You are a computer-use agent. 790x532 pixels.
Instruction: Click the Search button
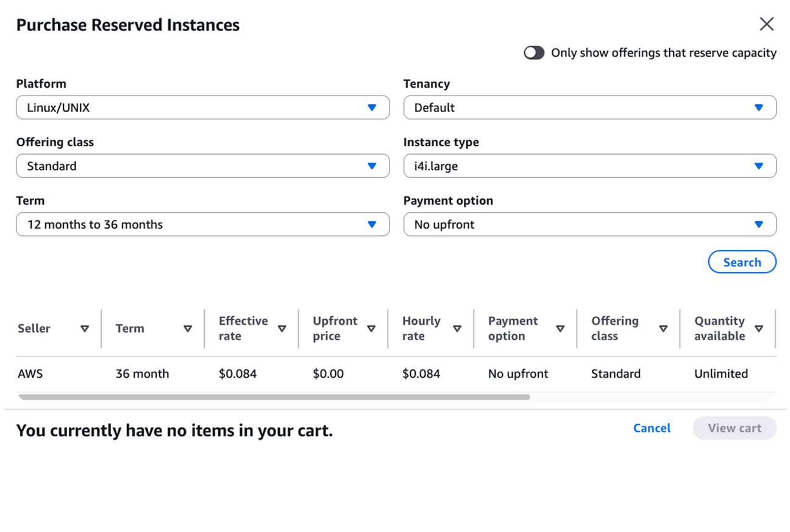pyautogui.click(x=742, y=262)
